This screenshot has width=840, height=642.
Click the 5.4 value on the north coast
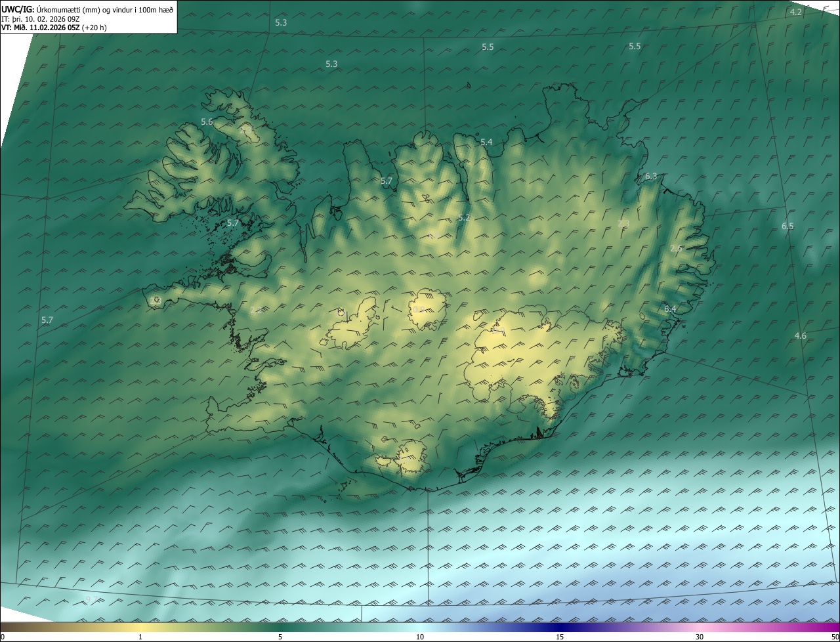[x=486, y=142]
